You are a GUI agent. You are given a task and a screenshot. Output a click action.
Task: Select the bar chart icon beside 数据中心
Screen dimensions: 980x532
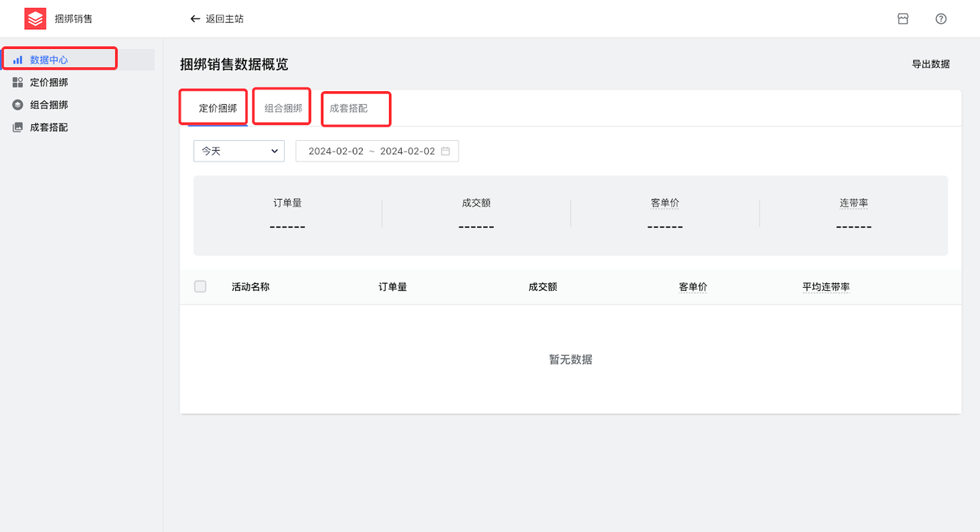(x=18, y=58)
